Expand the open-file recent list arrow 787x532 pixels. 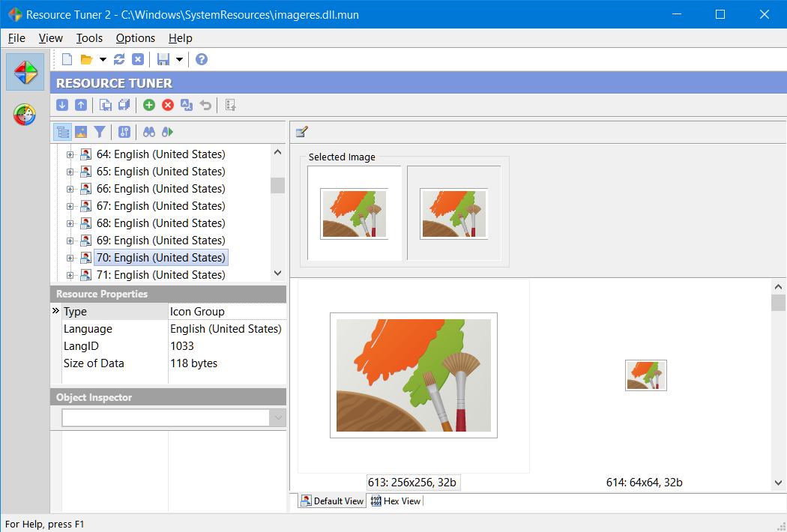pos(103,59)
